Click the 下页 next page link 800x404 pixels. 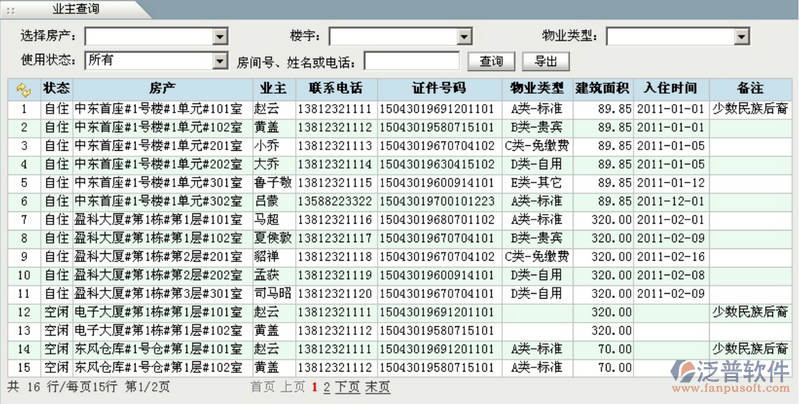pyautogui.click(x=347, y=387)
